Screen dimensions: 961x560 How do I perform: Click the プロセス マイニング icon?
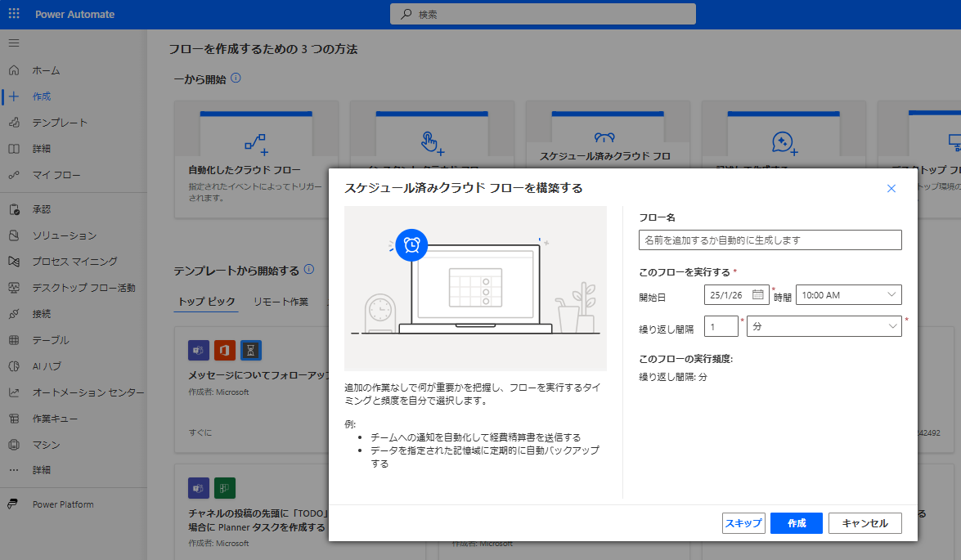[14, 262]
